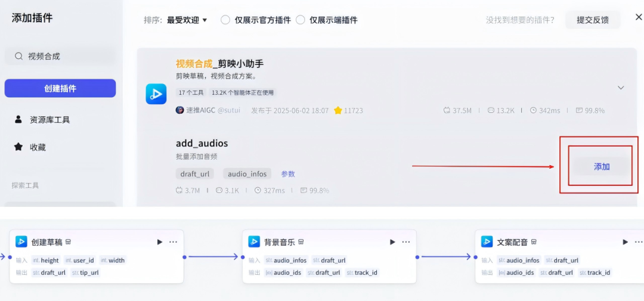Image resolution: width=644 pixels, height=301 pixels.
Task: Click the 创建草稿 node plugin icon
Action: pyautogui.click(x=21, y=241)
